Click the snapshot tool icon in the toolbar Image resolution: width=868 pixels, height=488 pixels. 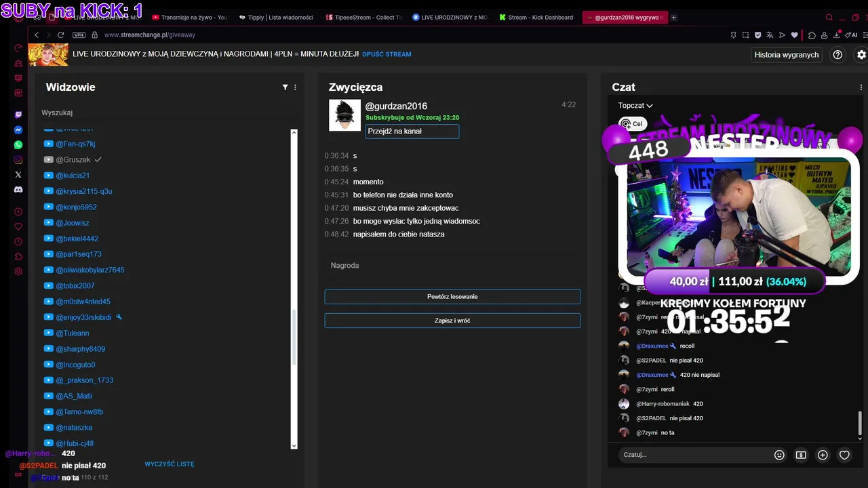[745, 35]
